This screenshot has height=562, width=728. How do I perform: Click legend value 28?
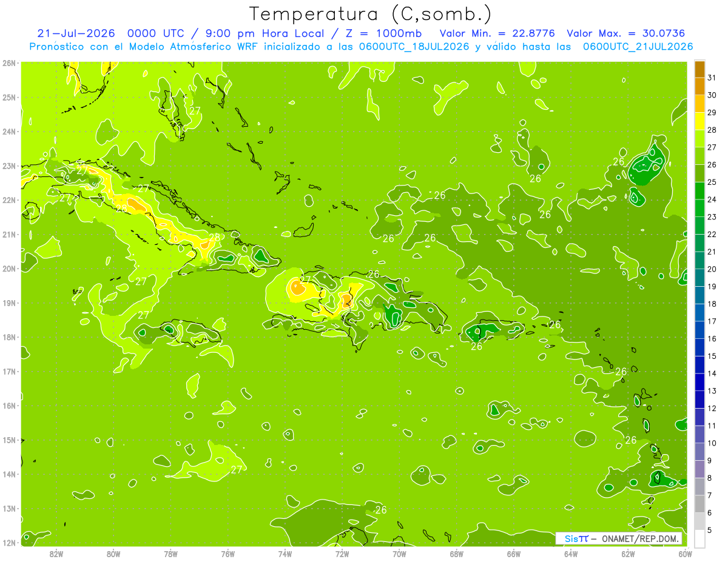click(712, 130)
